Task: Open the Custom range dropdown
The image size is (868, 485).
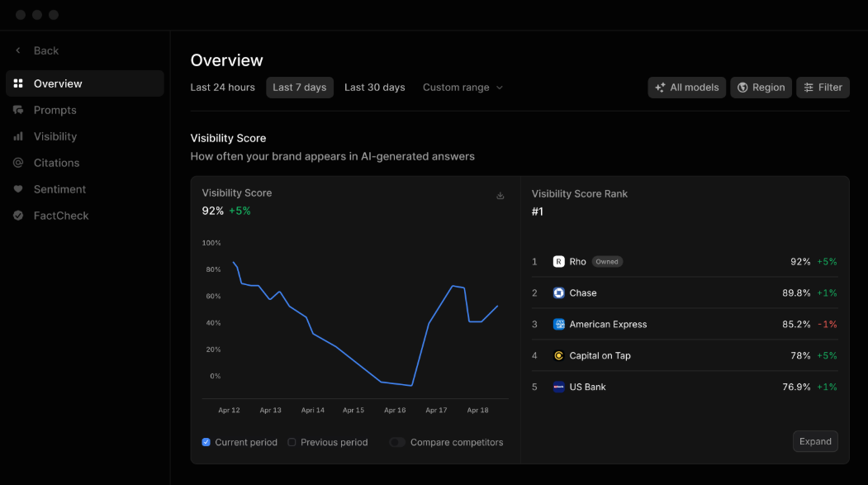Action: pyautogui.click(x=462, y=88)
